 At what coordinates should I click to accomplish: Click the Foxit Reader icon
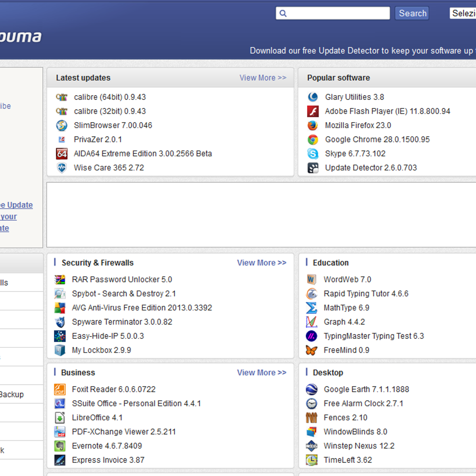click(59, 390)
